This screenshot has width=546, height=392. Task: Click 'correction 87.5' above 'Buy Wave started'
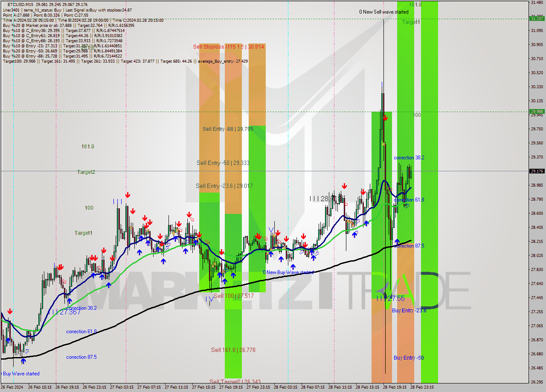click(81, 357)
